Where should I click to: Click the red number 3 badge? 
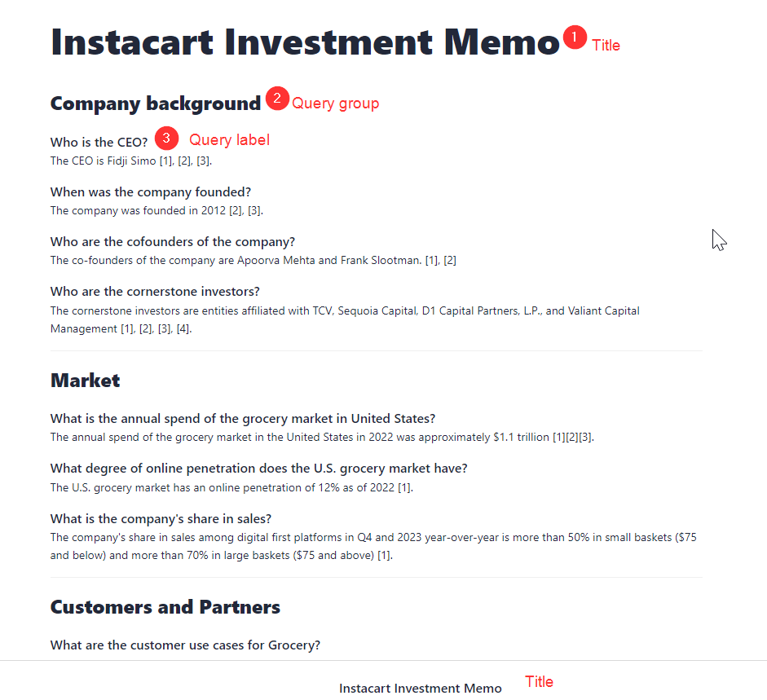coord(166,138)
